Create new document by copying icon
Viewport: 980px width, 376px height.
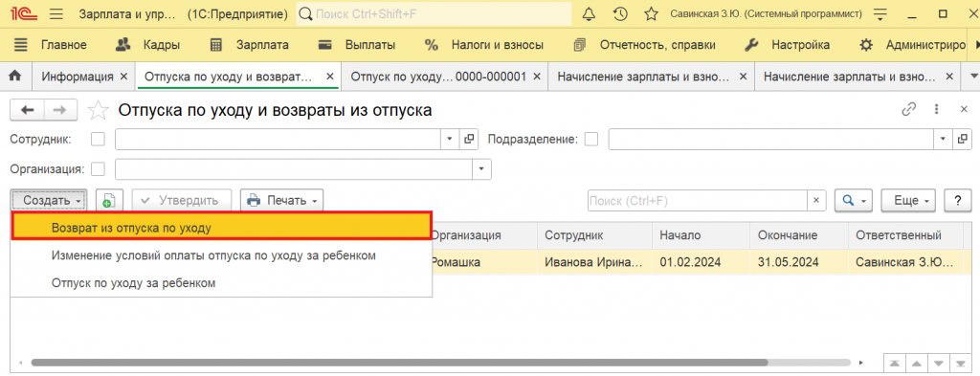109,201
